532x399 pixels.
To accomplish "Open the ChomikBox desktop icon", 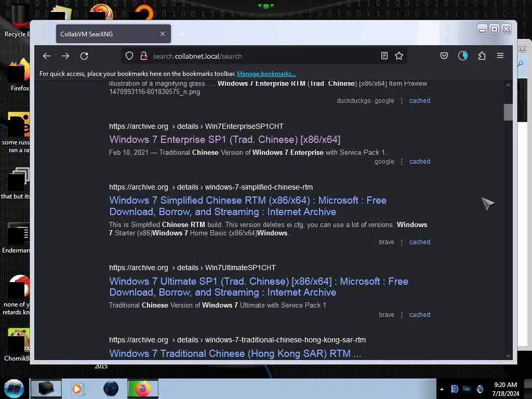I will [x=17, y=344].
